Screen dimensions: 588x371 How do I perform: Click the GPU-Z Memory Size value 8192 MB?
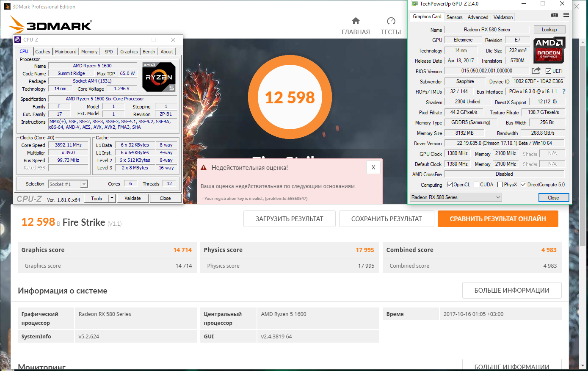(464, 133)
